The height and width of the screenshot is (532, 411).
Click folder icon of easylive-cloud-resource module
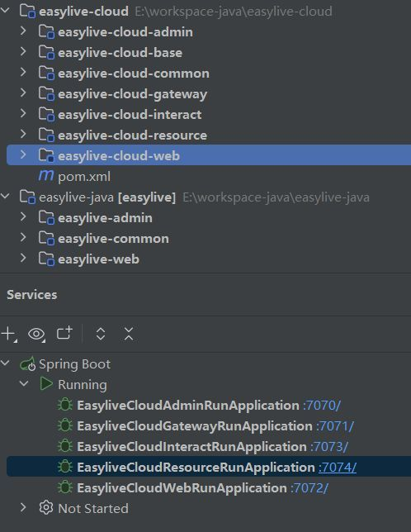point(46,135)
